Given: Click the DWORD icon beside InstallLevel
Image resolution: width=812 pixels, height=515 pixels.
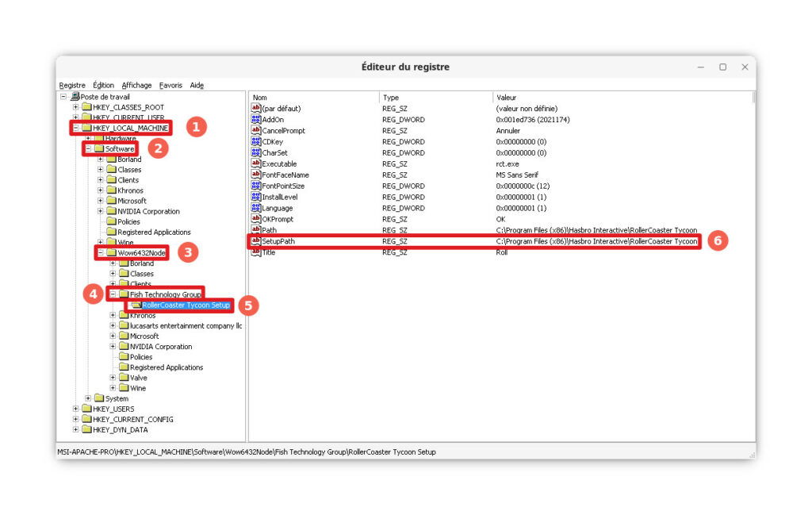Looking at the screenshot, I should pyautogui.click(x=256, y=197).
